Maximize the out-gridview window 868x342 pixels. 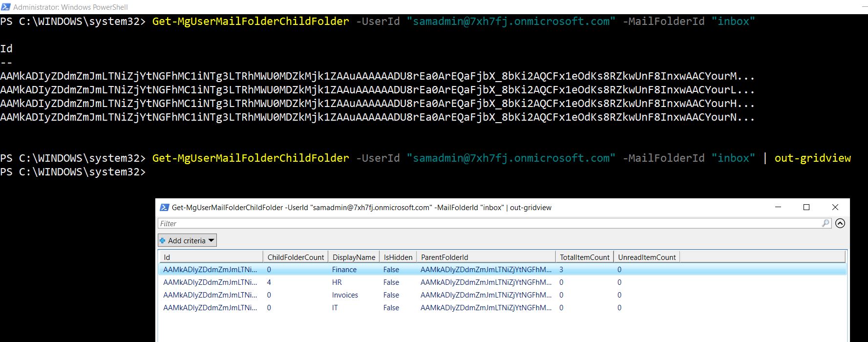[806, 207]
